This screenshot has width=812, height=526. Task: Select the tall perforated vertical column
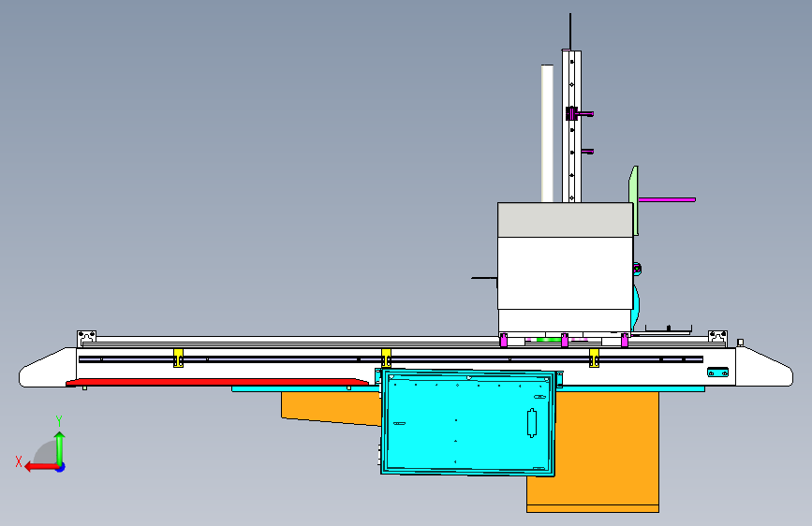[571, 126]
